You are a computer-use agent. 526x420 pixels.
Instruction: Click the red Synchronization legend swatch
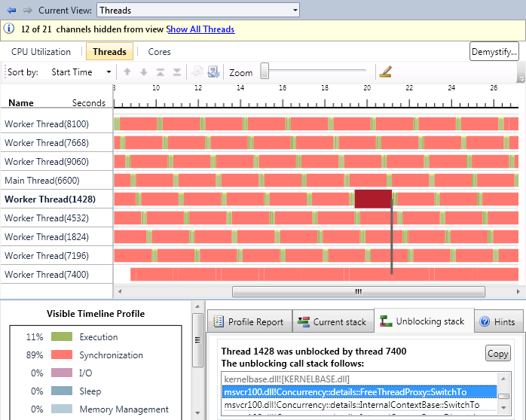coord(62,355)
